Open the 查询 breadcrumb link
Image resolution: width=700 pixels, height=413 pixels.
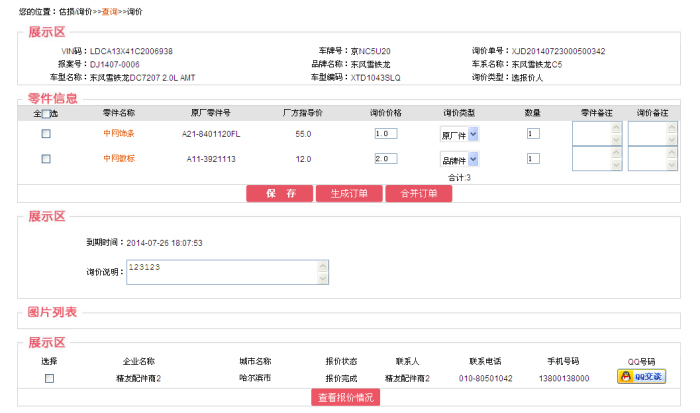point(109,12)
